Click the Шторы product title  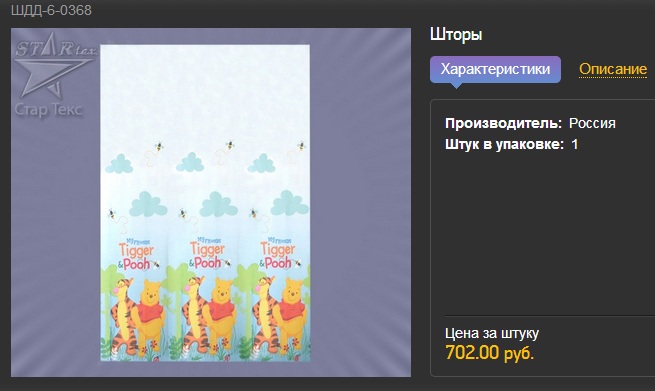point(456,34)
